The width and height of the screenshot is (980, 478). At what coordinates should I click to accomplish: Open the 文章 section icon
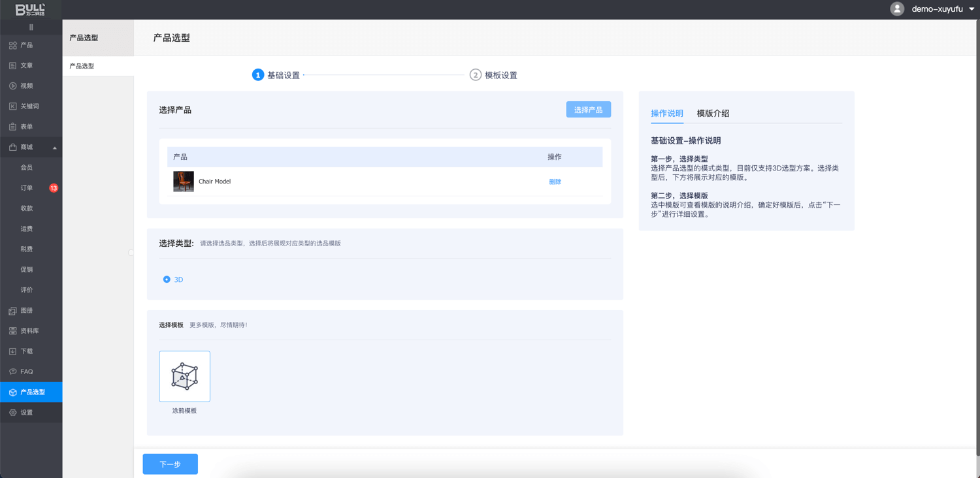pyautogui.click(x=12, y=65)
